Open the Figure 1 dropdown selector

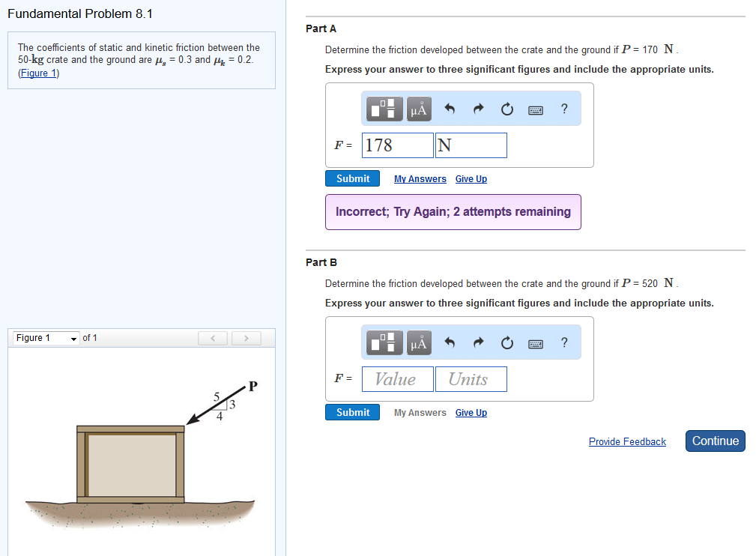click(x=45, y=337)
